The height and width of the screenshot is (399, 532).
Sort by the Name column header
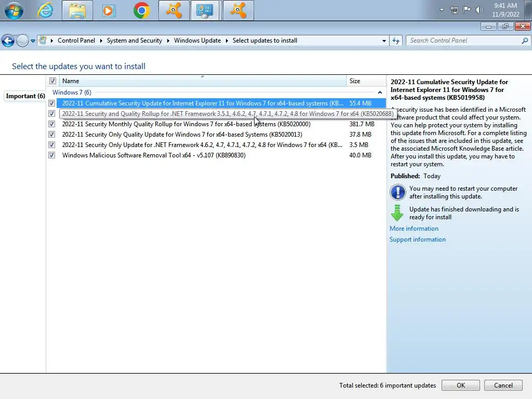pyautogui.click(x=203, y=81)
